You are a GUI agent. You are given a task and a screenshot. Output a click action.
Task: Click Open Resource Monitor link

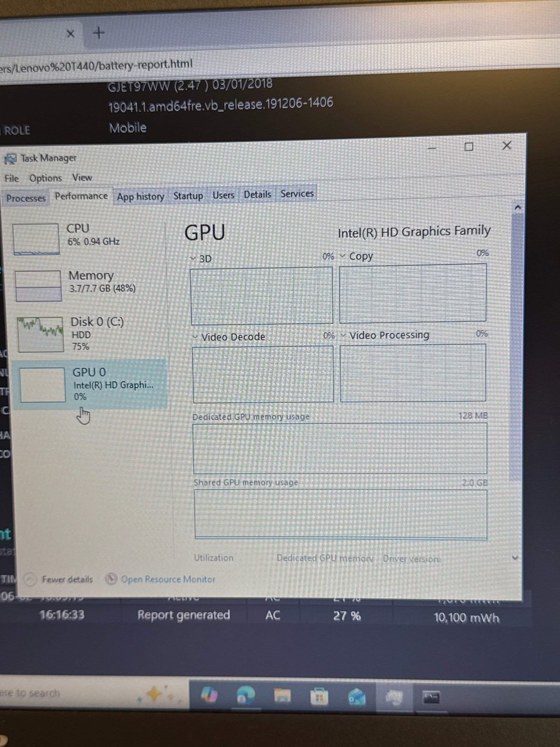pos(168,579)
